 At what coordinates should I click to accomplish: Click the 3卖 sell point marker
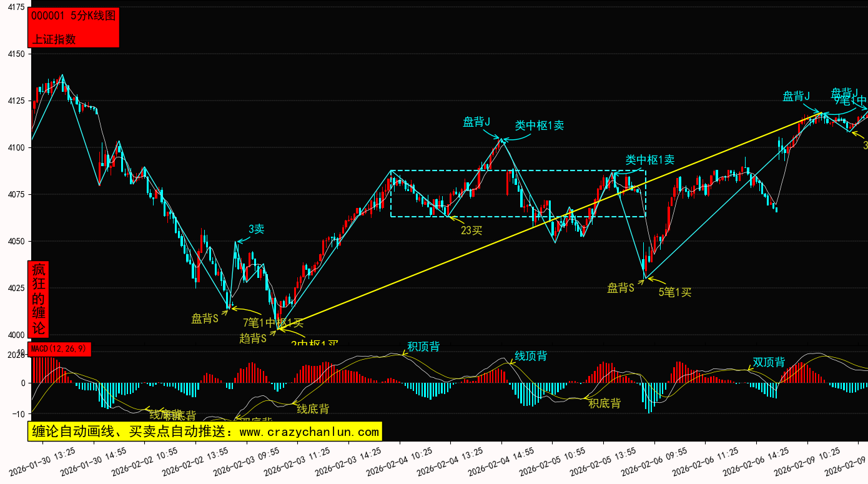[256, 229]
